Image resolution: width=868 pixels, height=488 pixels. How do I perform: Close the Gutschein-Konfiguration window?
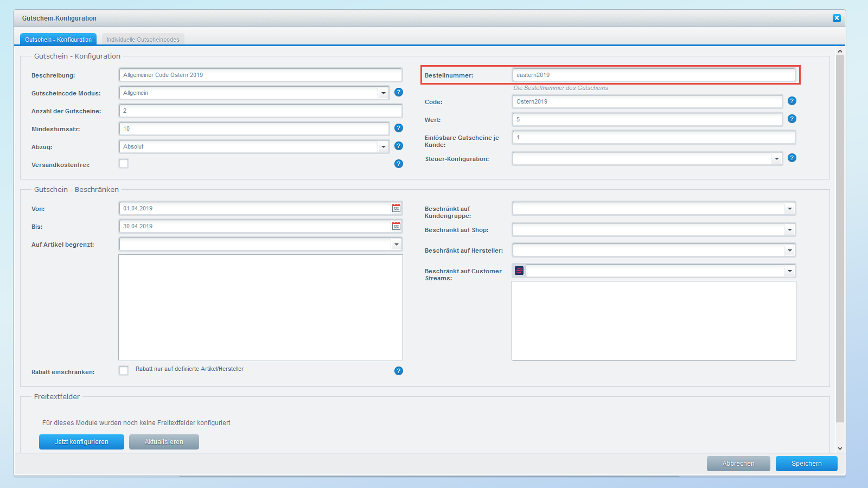point(837,18)
